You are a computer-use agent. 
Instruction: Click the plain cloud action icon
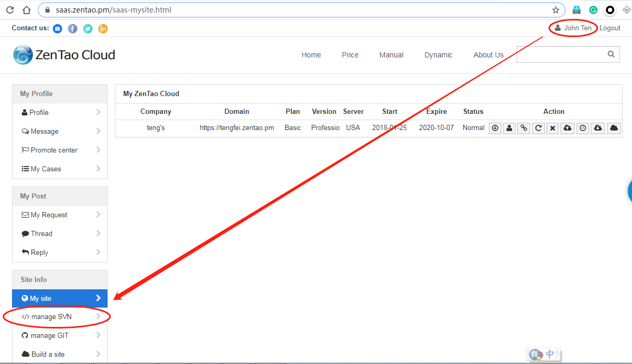click(614, 128)
